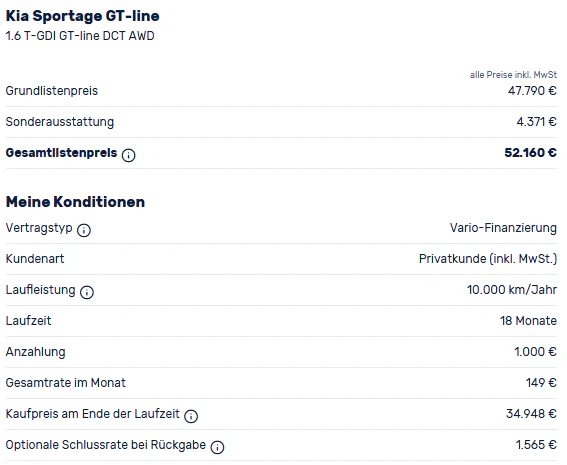Click the Grundlistenpreis value 47.790 €
The width and height of the screenshot is (567, 465).
pyautogui.click(x=532, y=91)
